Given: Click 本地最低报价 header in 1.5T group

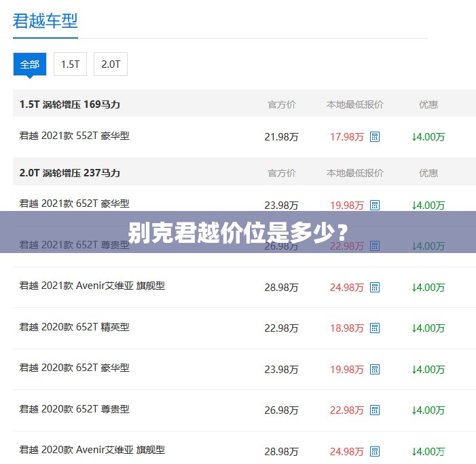Looking at the screenshot, I should 355,105.
